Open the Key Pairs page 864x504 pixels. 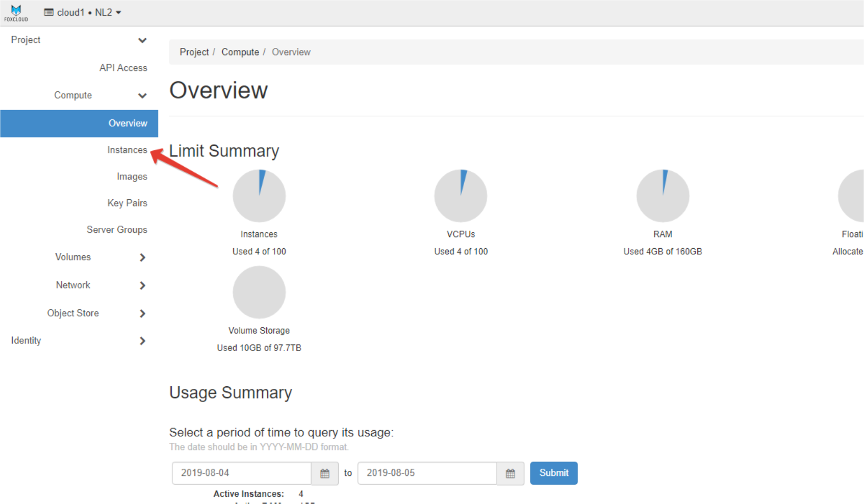coord(127,203)
